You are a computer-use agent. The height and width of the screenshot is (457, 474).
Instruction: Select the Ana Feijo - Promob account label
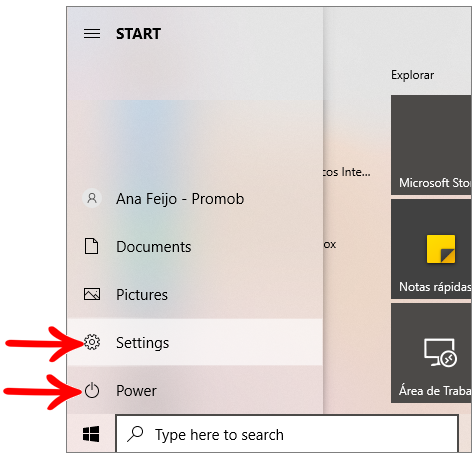pyautogui.click(x=180, y=199)
